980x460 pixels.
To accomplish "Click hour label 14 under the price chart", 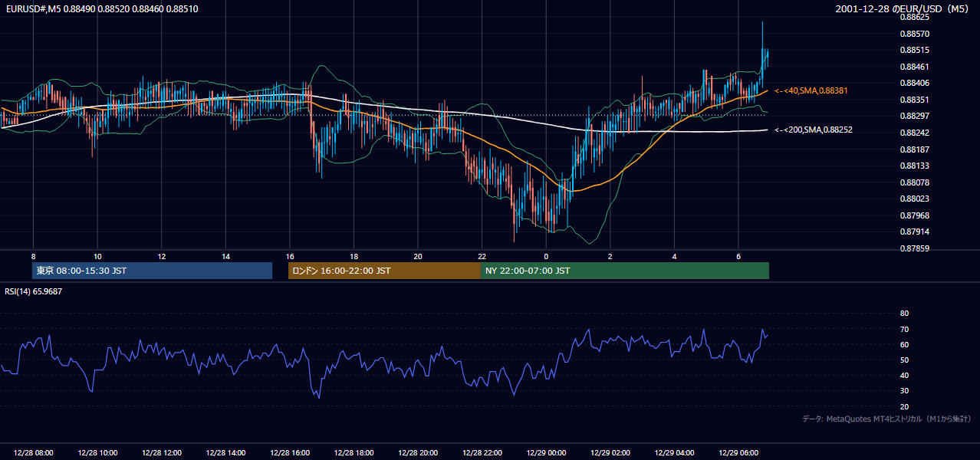I will (x=225, y=256).
